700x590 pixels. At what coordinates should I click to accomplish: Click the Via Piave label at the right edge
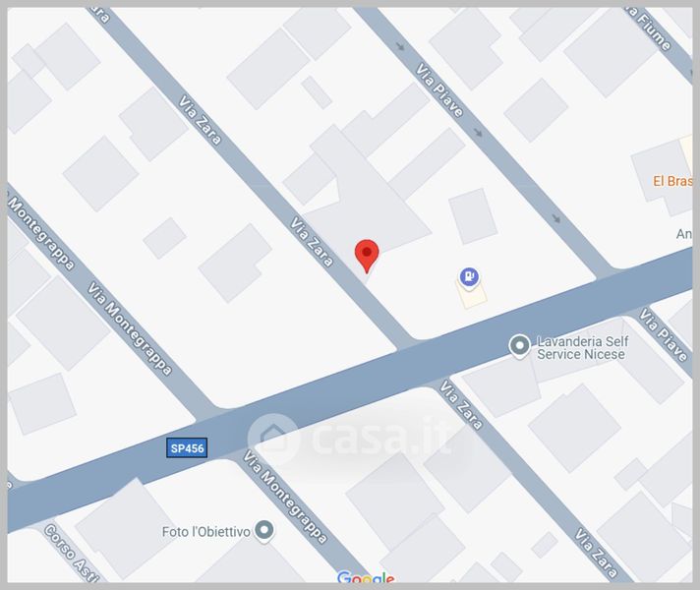pyautogui.click(x=664, y=335)
